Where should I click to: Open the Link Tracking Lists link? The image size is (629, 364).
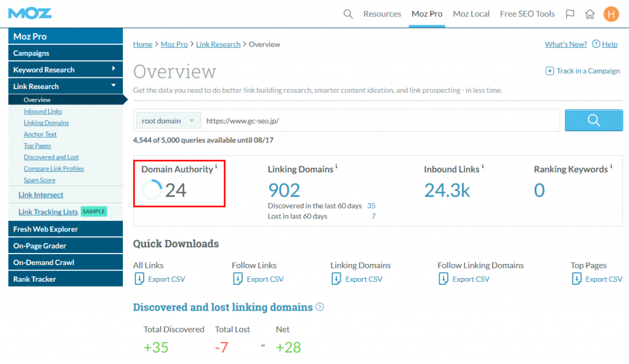tap(48, 212)
